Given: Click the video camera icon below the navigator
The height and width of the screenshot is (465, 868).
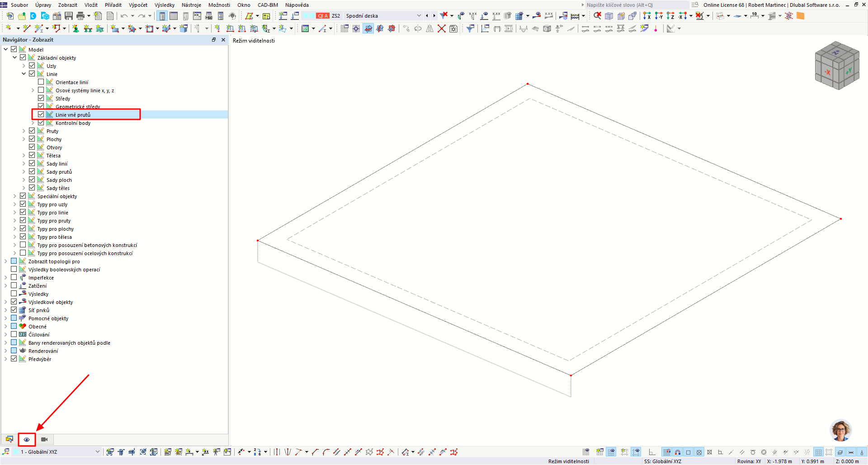Looking at the screenshot, I should pyautogui.click(x=44, y=439).
